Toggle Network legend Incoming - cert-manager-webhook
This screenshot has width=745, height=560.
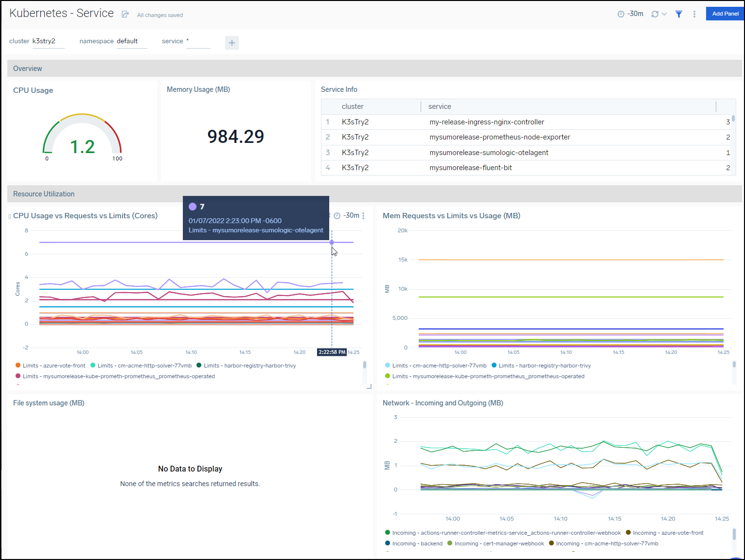[x=496, y=543]
